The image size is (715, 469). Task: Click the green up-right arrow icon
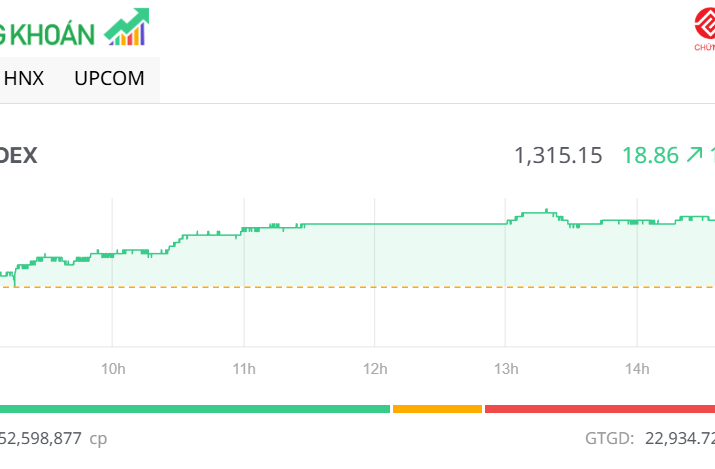point(694,155)
